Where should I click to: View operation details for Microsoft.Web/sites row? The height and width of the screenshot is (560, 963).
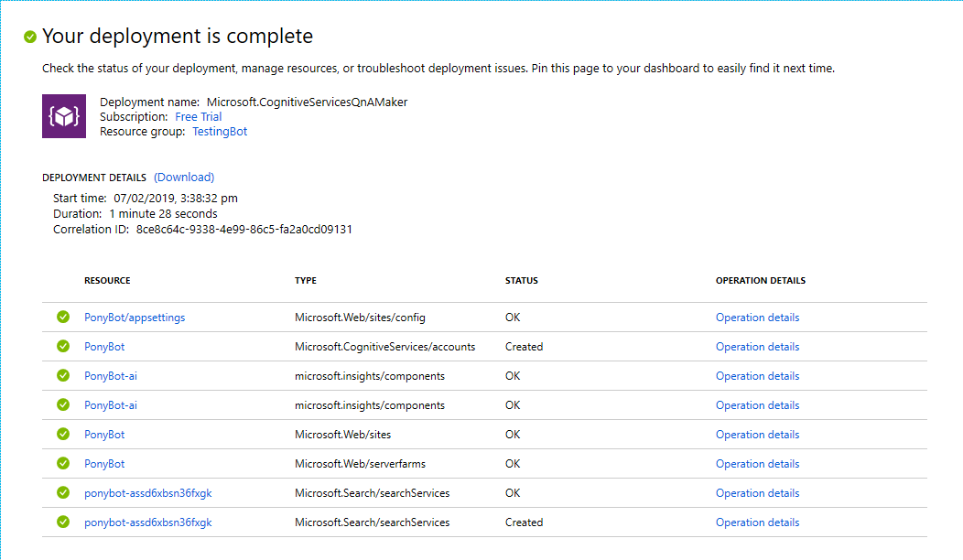click(757, 435)
